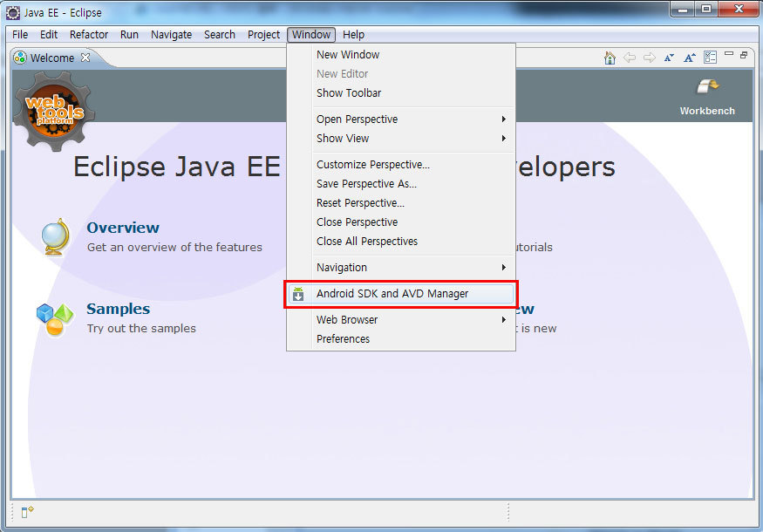The height and width of the screenshot is (532, 763).
Task: Choose Save Perspective As menu item
Action: (x=400, y=183)
